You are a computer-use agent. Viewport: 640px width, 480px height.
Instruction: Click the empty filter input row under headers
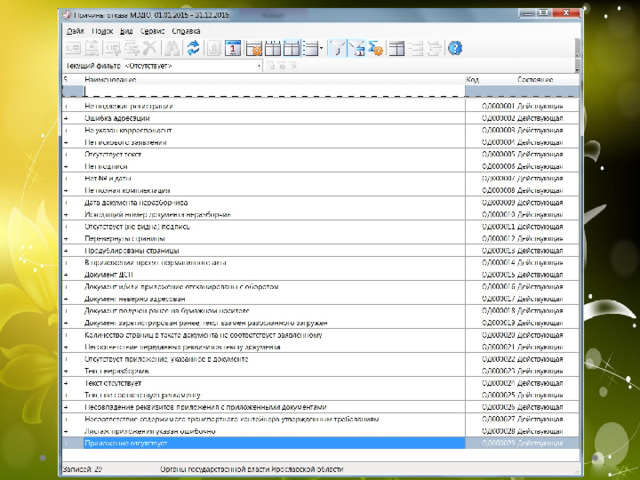point(270,91)
